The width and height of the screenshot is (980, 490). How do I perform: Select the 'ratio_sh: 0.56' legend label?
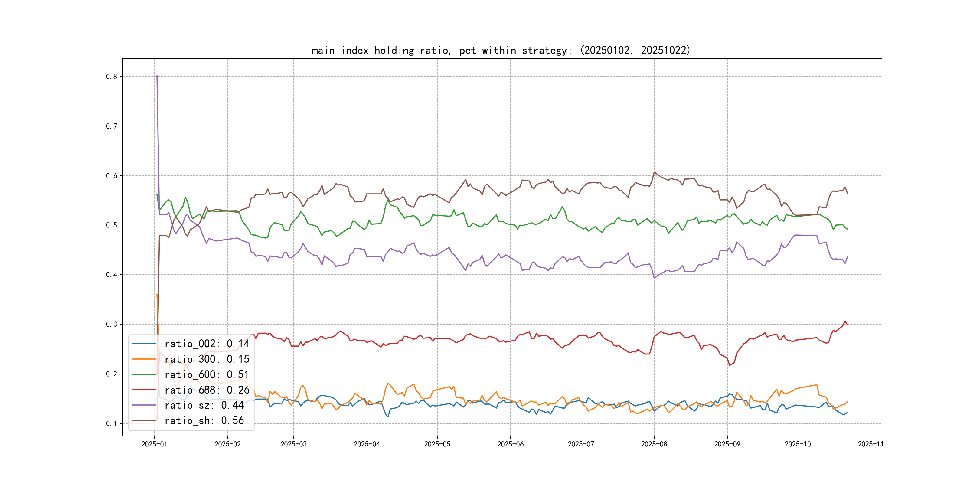click(204, 420)
